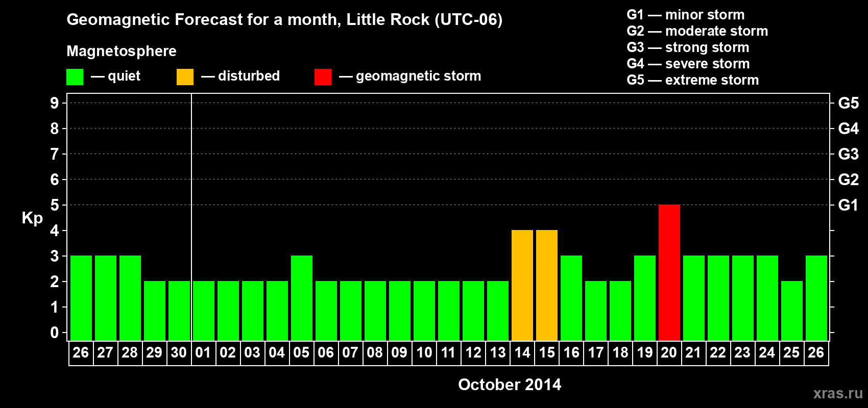Image resolution: width=868 pixels, height=408 pixels.
Task: Select the green bar for October 10
Action: point(424,311)
